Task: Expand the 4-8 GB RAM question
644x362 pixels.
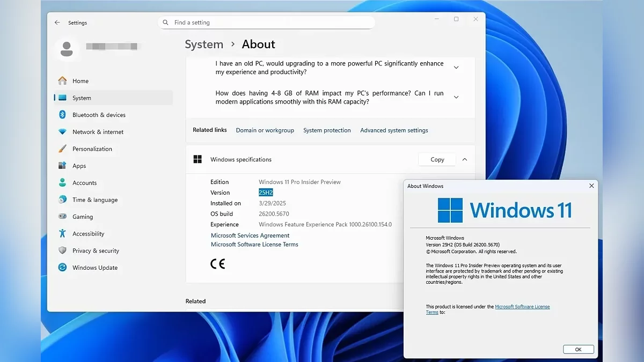Action: 456,97
